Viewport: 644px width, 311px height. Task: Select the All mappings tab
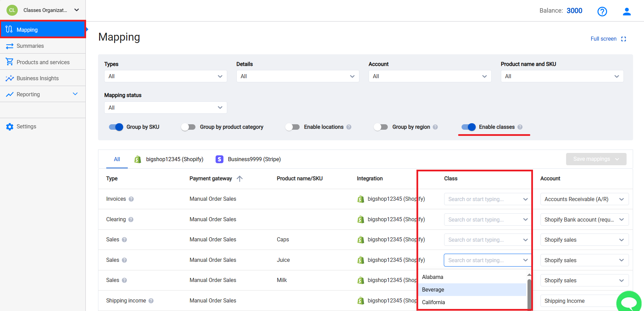click(117, 159)
